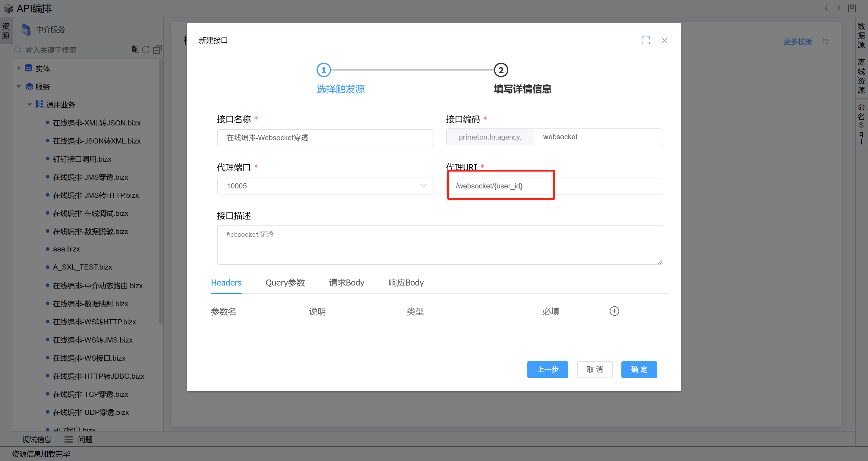
Task: Click the navigate forward arrow at the top right
Action: click(839, 8)
